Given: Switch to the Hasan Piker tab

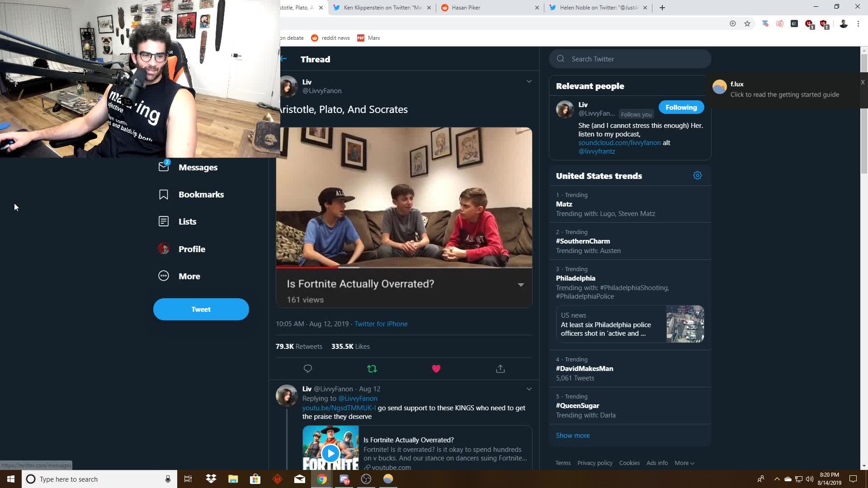Looking at the screenshot, I should coord(488,8).
